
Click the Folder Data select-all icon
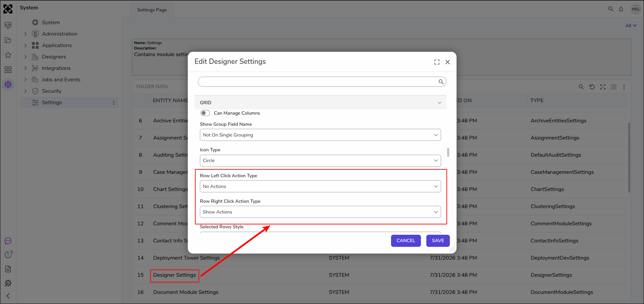coord(613,87)
